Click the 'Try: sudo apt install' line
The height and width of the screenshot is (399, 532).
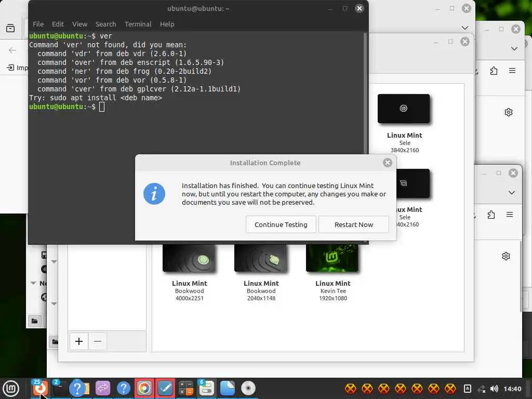click(x=96, y=98)
